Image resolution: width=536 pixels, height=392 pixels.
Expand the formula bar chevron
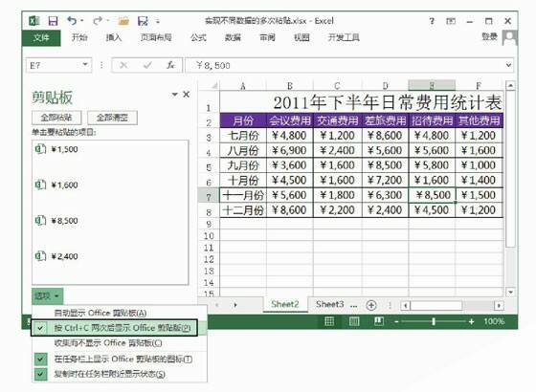[508, 65]
